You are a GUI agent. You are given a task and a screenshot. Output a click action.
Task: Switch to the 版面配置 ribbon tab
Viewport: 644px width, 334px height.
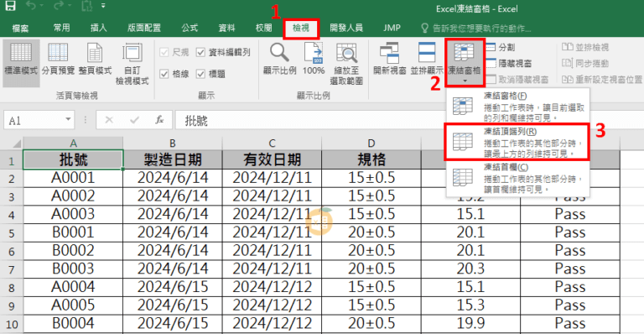144,28
